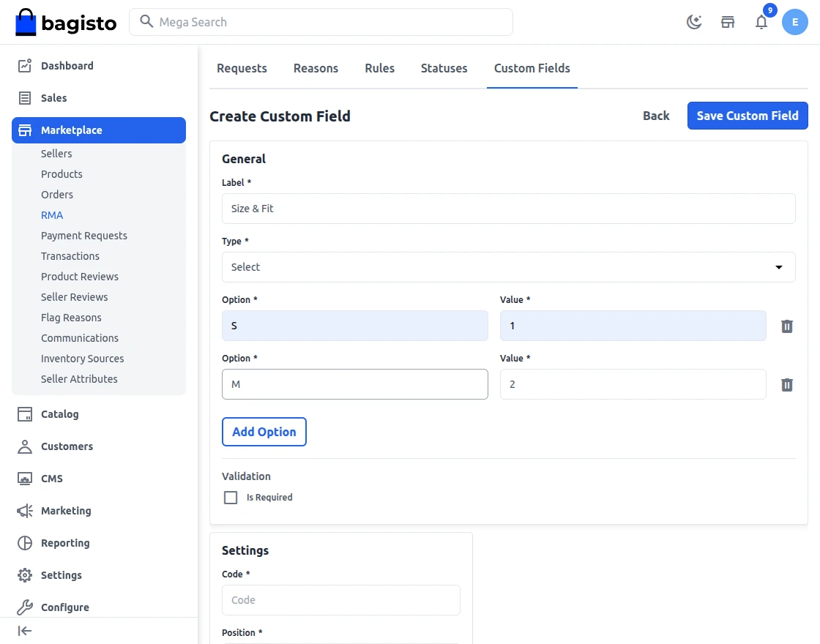Open the Seller Attributes page
Image resolution: width=820 pixels, height=644 pixels.
click(x=79, y=378)
